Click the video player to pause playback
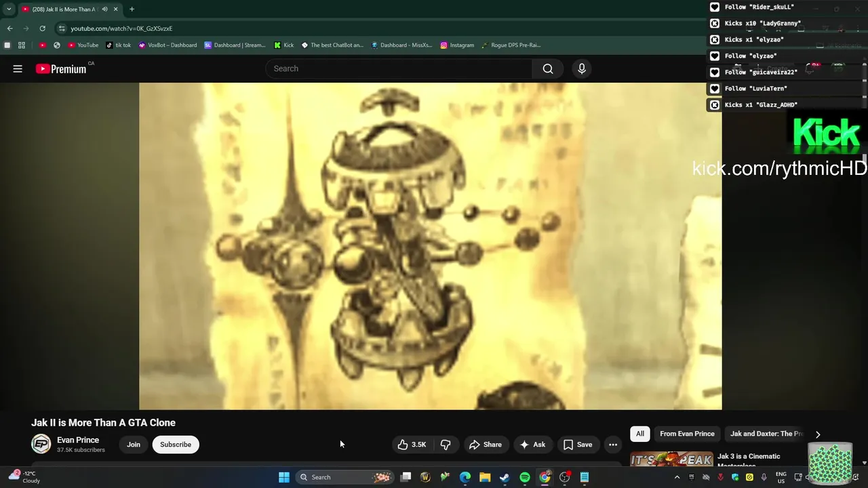The image size is (868, 488). point(430,246)
